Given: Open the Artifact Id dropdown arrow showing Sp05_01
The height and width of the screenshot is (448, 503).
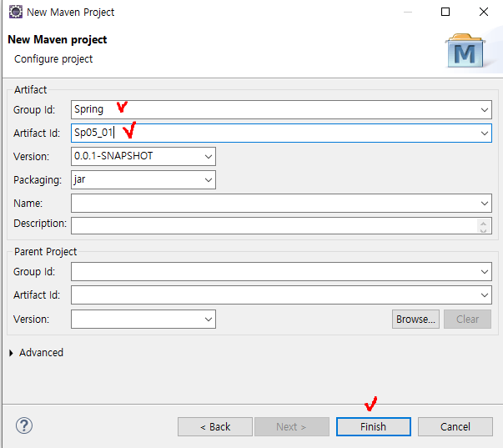Looking at the screenshot, I should point(485,133).
